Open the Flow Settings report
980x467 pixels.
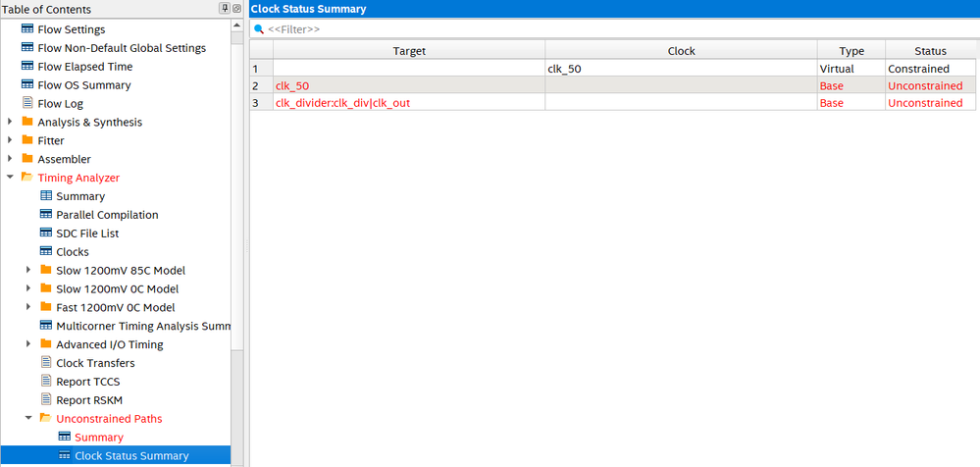point(72,29)
